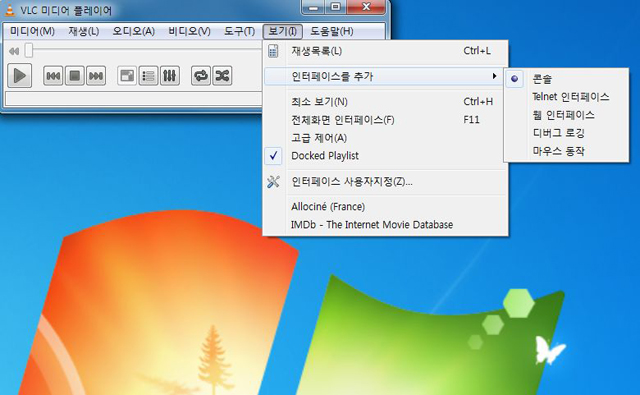Select the 콘솔 interface radio option
Viewport: 640px width, 395px height.
pyautogui.click(x=566, y=79)
